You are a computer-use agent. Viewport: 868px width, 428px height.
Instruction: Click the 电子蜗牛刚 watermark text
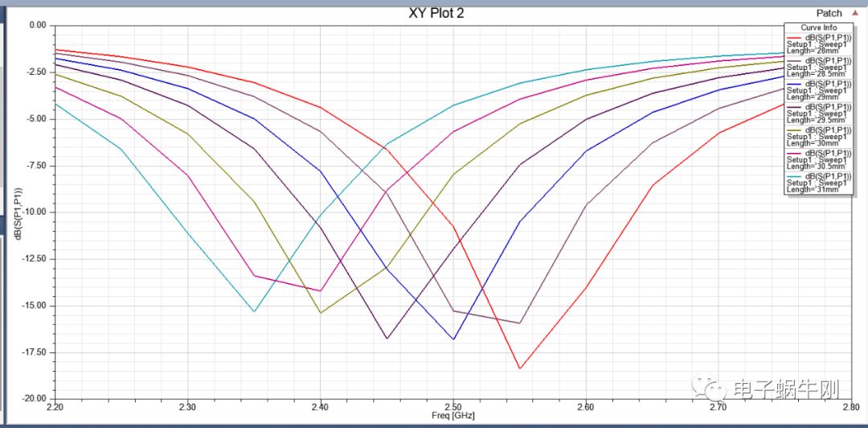click(784, 392)
